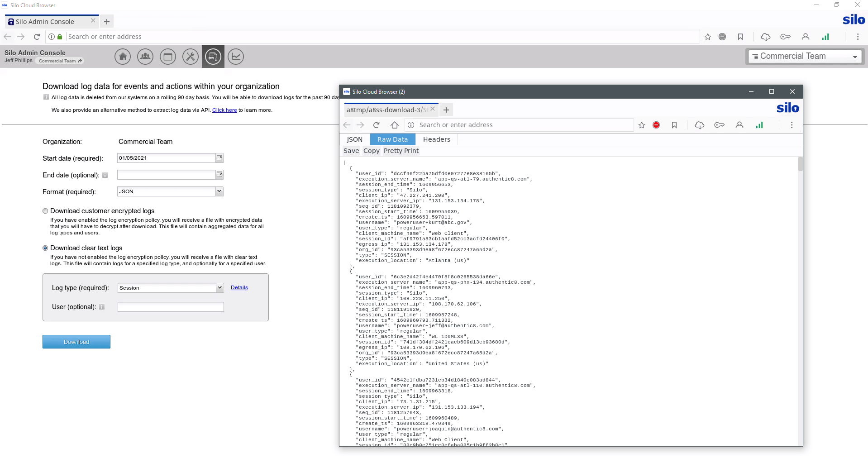Click the gray blocker circle icon in main window
The height and width of the screenshot is (458, 868).
pyautogui.click(x=722, y=37)
